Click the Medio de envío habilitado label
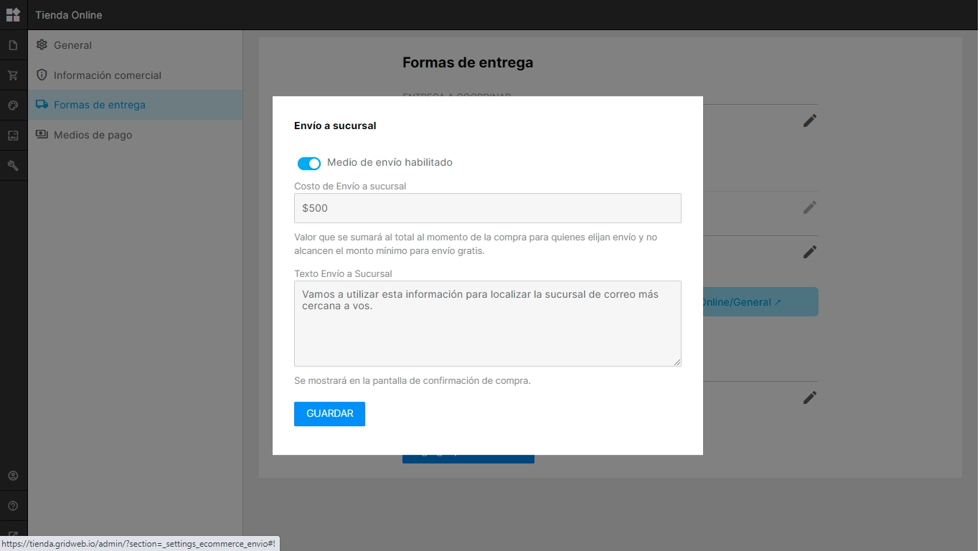 [x=390, y=163]
